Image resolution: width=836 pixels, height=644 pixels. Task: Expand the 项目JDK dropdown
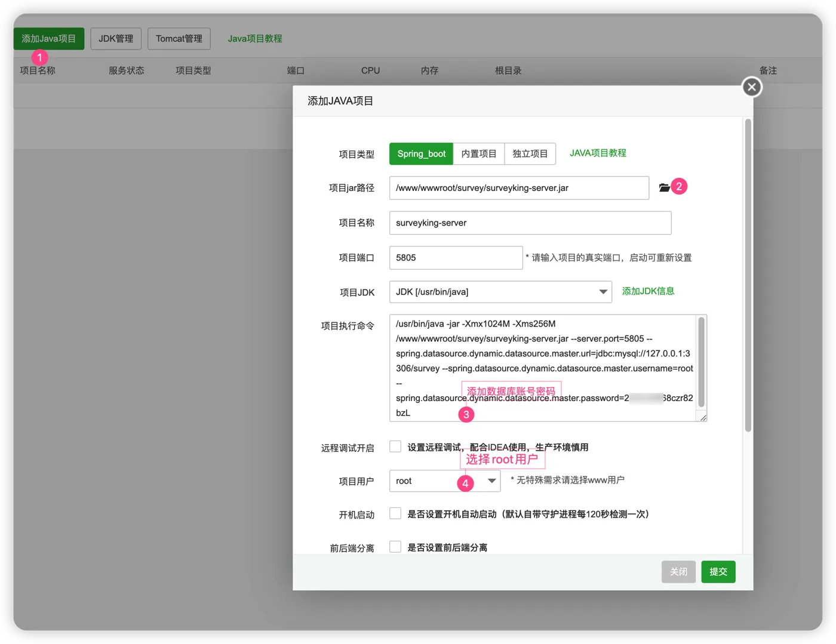point(500,292)
